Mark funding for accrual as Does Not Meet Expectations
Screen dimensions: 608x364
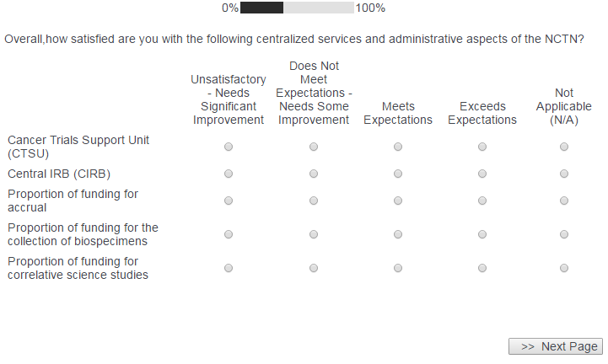point(314,201)
